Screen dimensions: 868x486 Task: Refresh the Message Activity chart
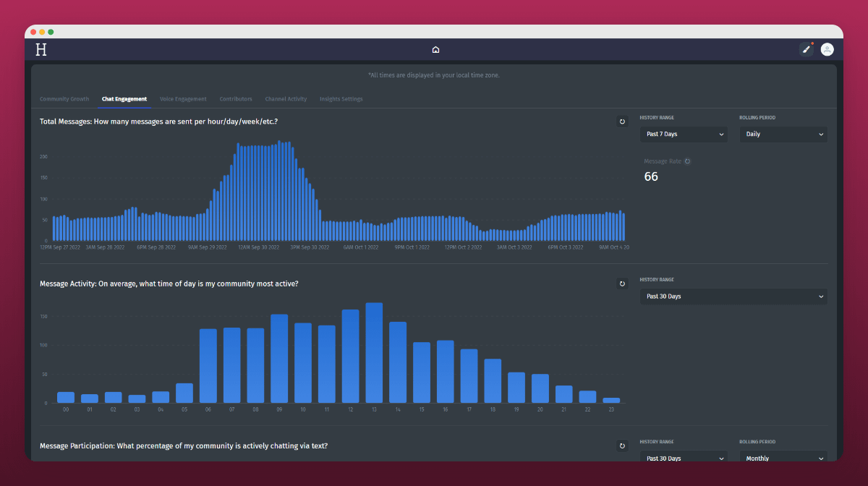622,283
